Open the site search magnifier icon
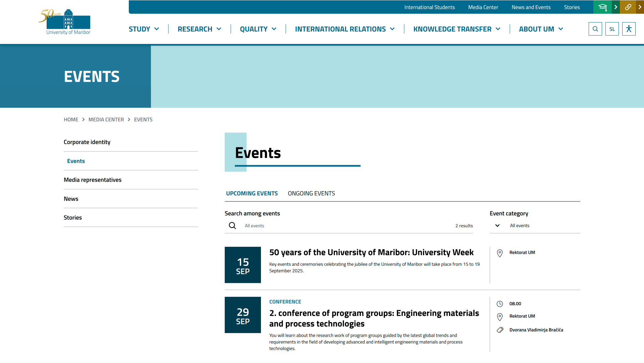The width and height of the screenshot is (644, 363). 595,29
